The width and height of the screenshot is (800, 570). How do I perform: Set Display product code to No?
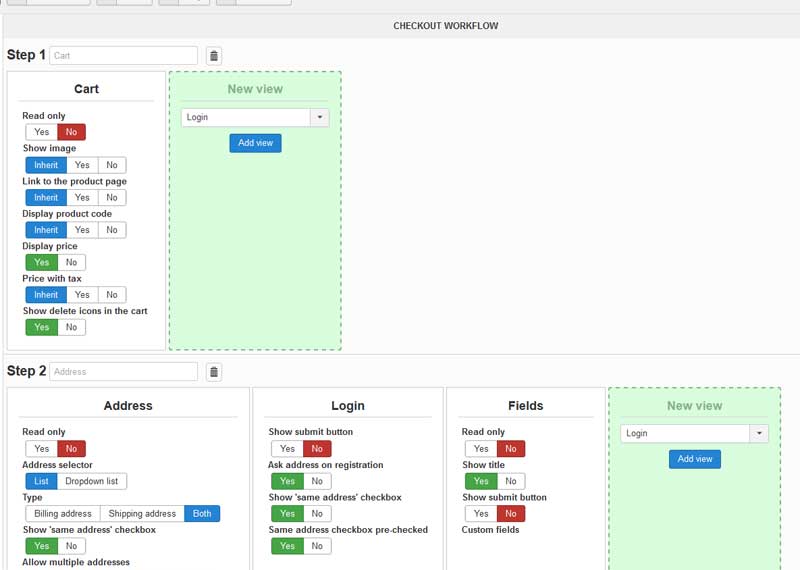112,230
